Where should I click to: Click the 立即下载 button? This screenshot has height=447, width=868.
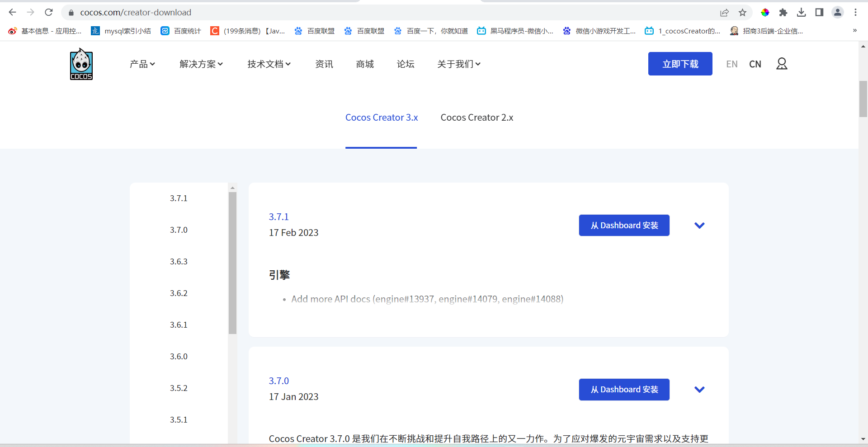point(680,64)
